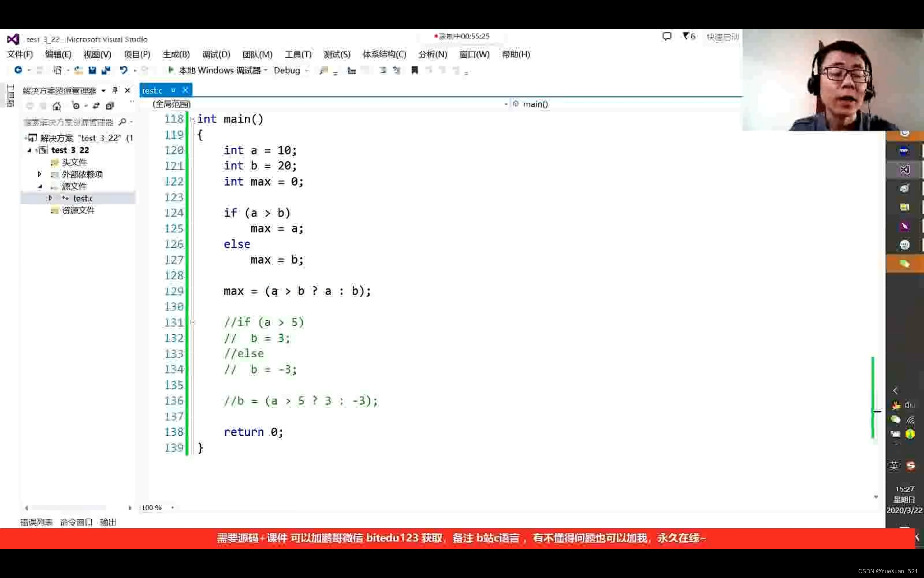924x578 pixels.
Task: Click the search magnifier in Solution Explorer
Action: point(122,122)
